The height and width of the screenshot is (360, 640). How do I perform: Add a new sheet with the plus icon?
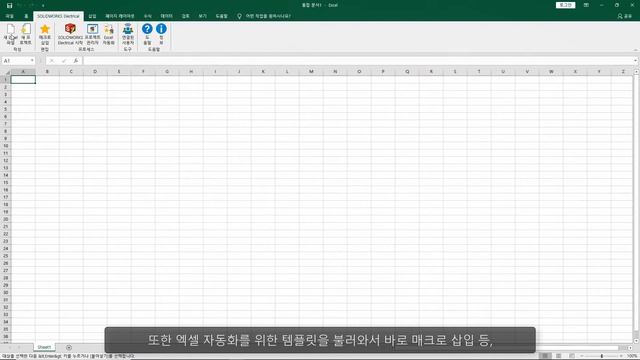coord(69,347)
